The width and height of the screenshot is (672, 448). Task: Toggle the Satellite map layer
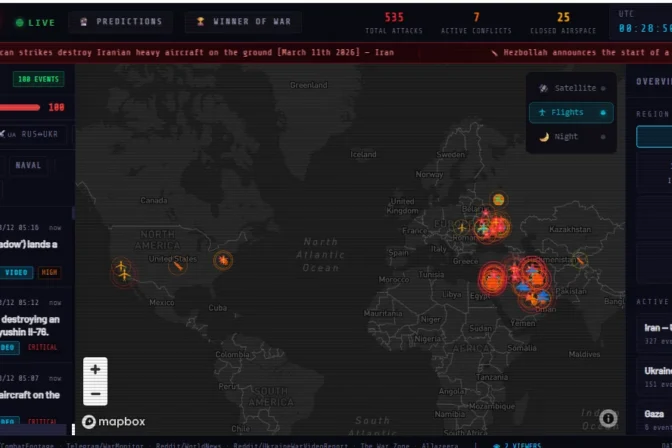(571, 88)
